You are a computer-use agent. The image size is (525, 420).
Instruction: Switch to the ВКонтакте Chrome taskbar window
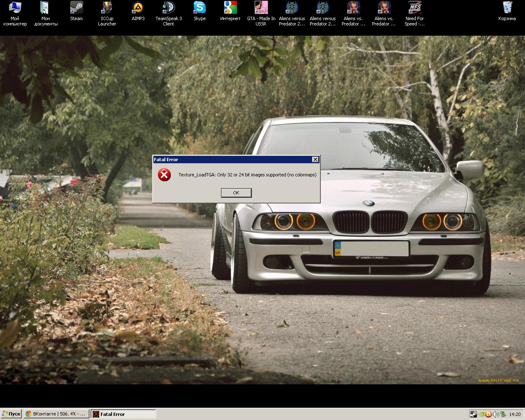pyautogui.click(x=56, y=414)
